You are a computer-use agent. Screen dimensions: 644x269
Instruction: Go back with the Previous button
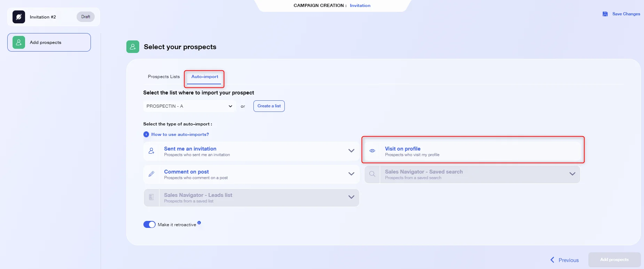pos(564,260)
